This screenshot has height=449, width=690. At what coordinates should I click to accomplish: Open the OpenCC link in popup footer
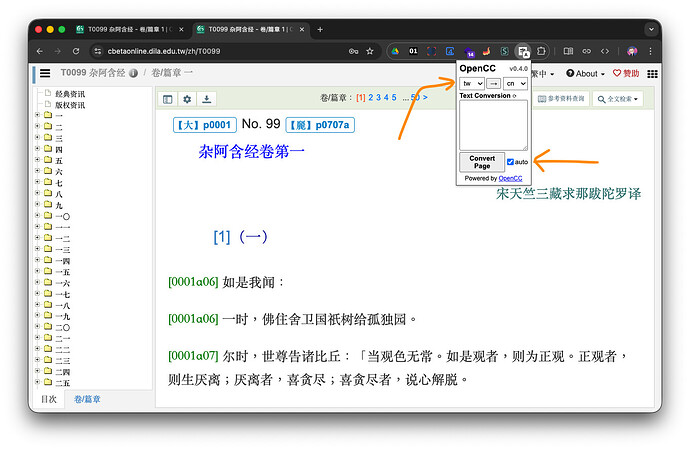[x=510, y=178]
